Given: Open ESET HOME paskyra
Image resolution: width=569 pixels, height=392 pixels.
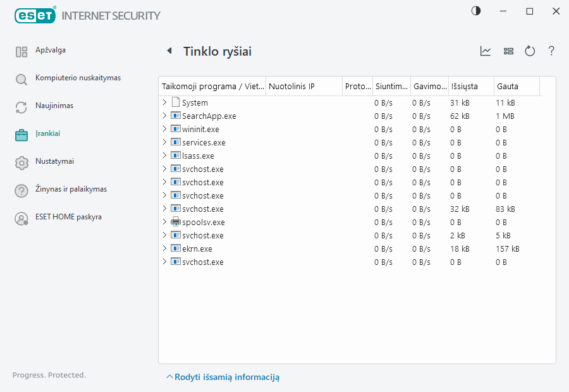Looking at the screenshot, I should (68, 217).
